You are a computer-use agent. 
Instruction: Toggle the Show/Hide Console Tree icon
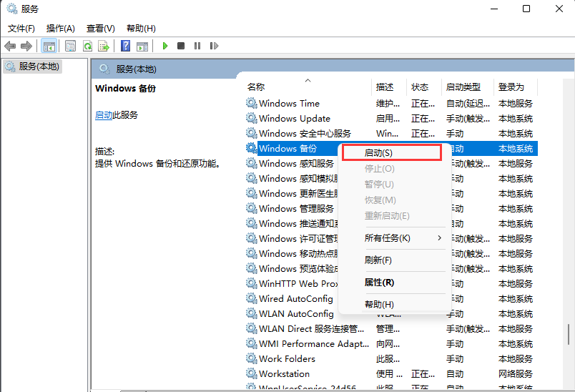(49, 46)
